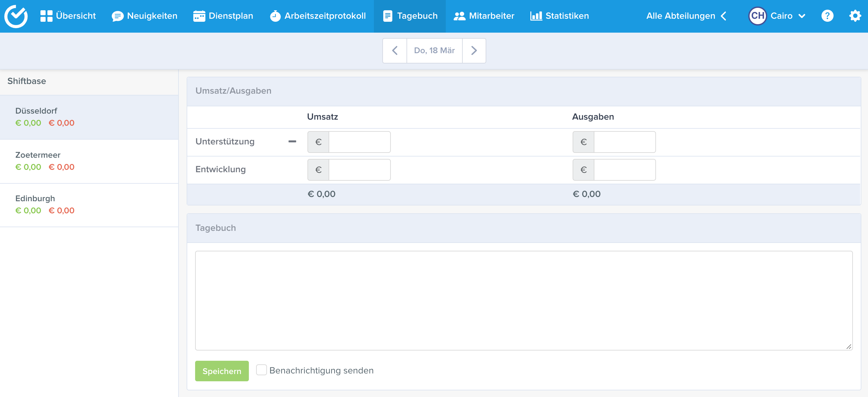Go to previous day with left arrow
Viewport: 868px width, 397px height.
point(394,50)
